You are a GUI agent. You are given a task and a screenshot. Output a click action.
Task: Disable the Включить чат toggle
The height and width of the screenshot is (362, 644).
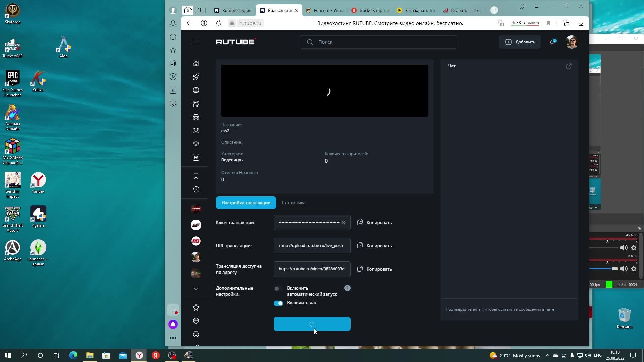[x=278, y=303]
